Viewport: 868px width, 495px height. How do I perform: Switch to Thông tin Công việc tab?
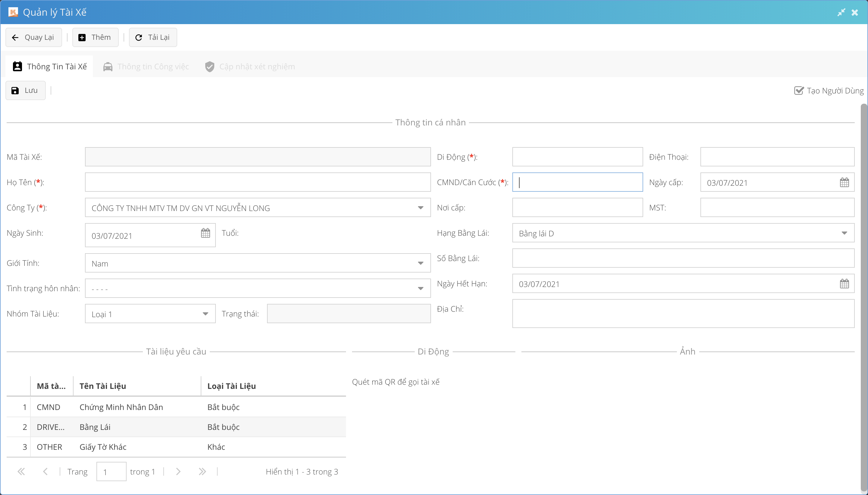point(146,67)
